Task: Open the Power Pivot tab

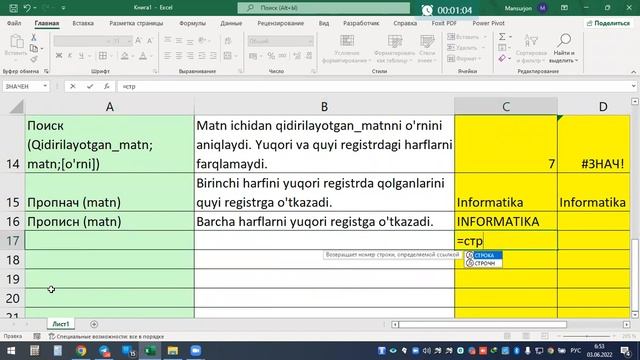Action: 488,23
